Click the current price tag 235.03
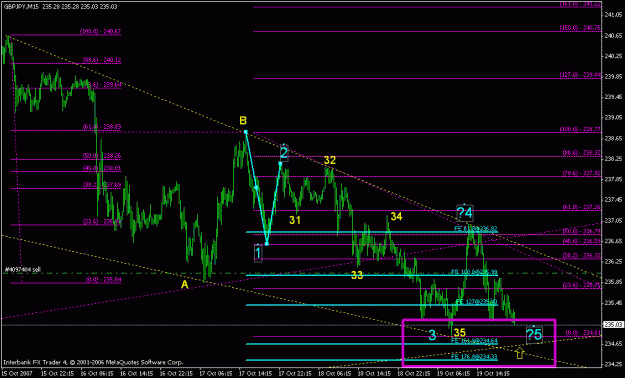The image size is (625, 378). (x=613, y=325)
